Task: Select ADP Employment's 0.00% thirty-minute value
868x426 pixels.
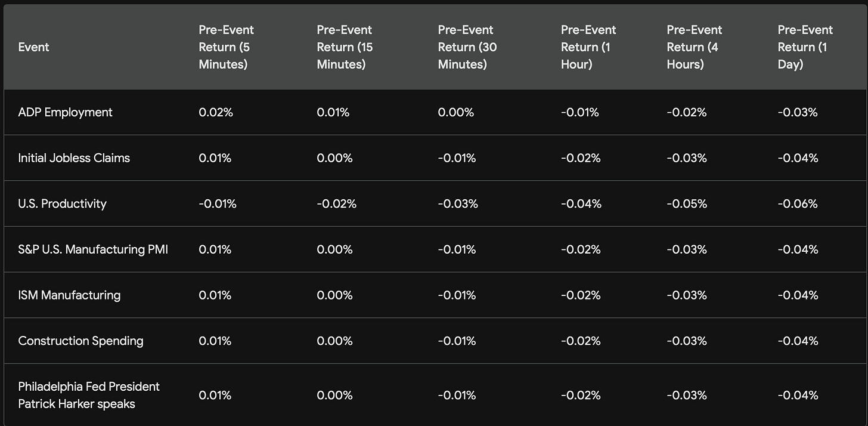Action: point(456,112)
